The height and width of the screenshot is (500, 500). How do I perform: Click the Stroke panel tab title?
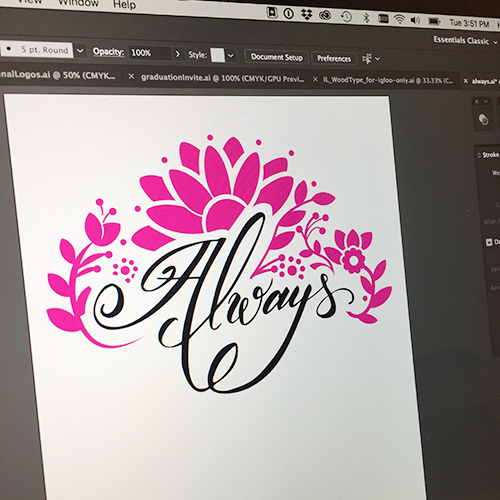[x=490, y=155]
